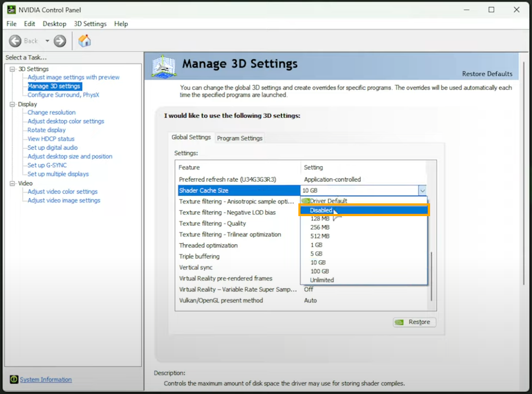Select Texture filtering - Anisotropic sample row
The width and height of the screenshot is (532, 394).
click(x=239, y=202)
